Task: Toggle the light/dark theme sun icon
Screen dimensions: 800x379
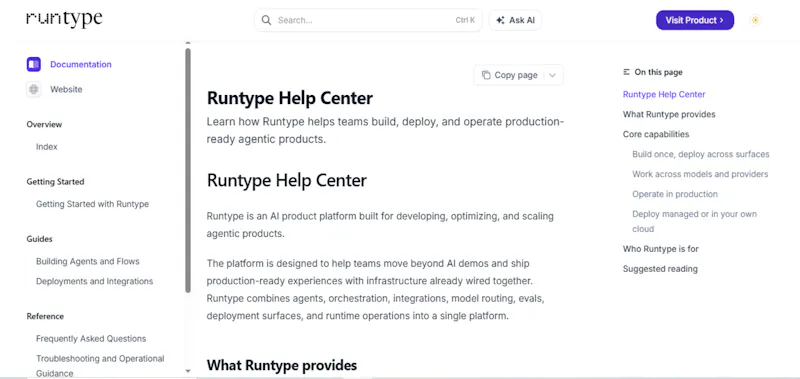Action: click(755, 20)
